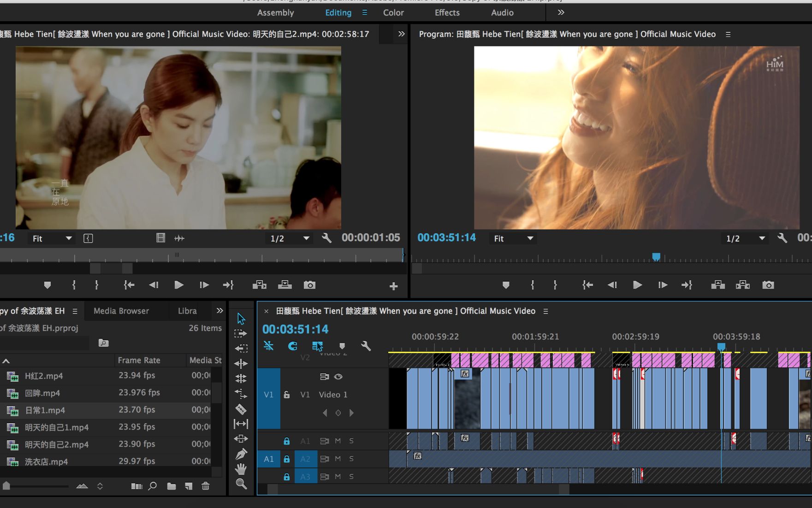Expand Source panel group overflow chevron
812x508 pixels.
401,34
